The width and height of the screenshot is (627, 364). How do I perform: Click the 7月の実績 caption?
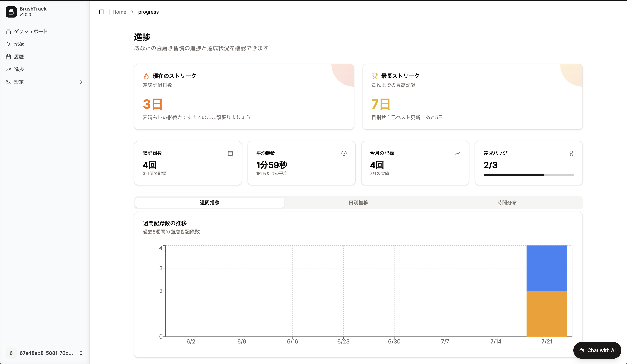coord(379,173)
